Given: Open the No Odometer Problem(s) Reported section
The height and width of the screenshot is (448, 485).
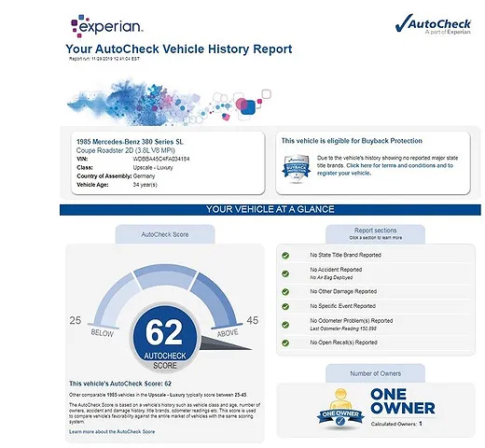Looking at the screenshot, I should pyautogui.click(x=352, y=321).
